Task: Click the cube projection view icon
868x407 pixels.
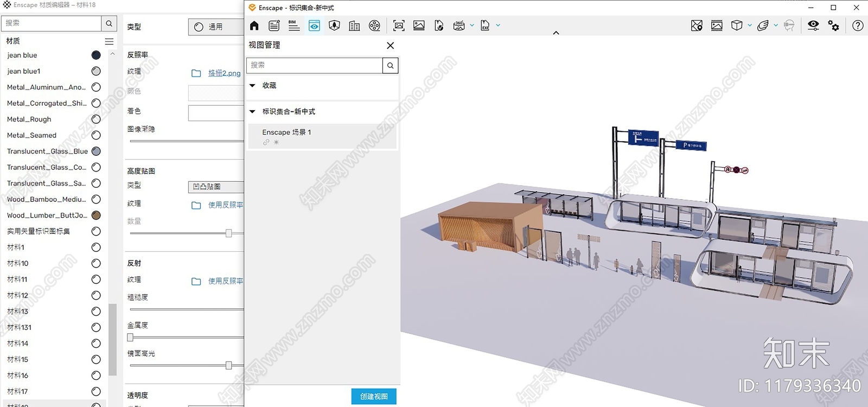Action: pyautogui.click(x=737, y=26)
